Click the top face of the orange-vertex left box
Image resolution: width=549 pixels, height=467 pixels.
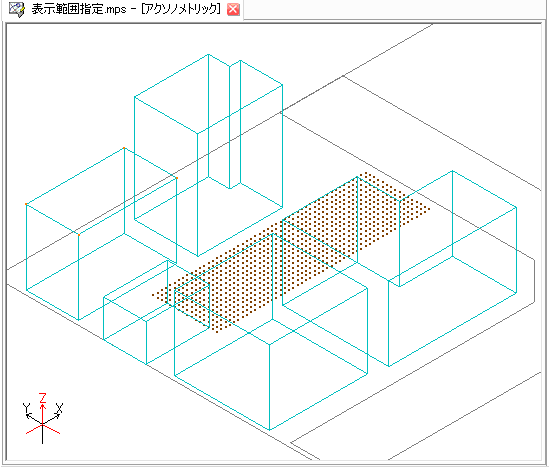[102, 191]
